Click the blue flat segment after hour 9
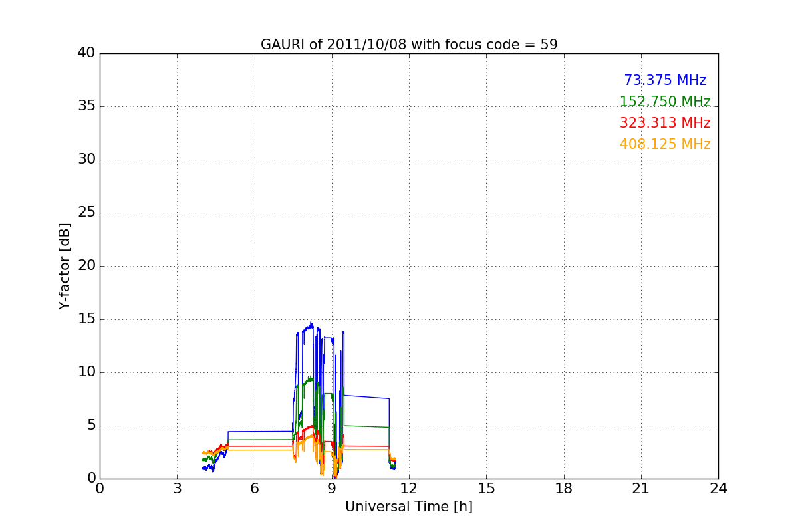Screen dimensions: 798x532 [x=366, y=397]
